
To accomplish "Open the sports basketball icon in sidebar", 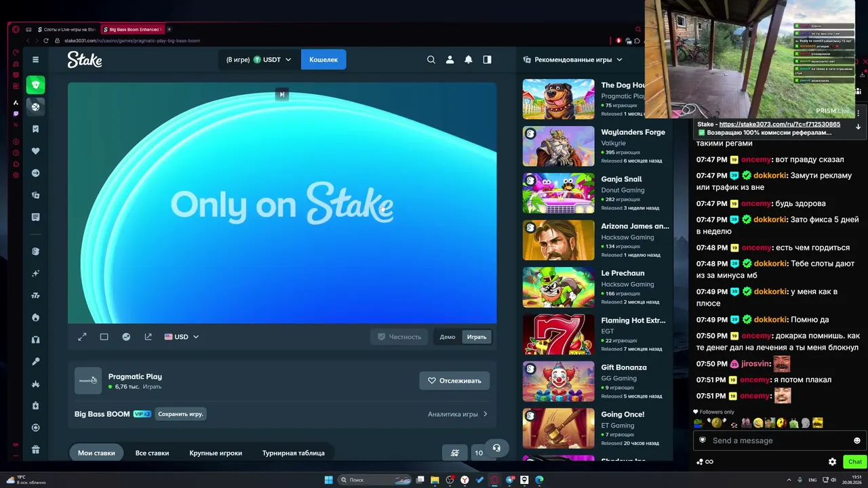I will pos(36,106).
